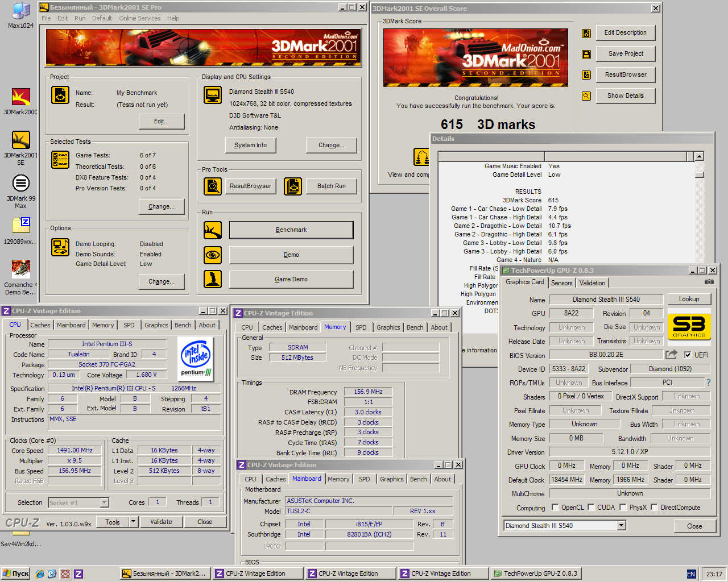
Task: Click the Project icon in 3DMark2001
Action: (x=60, y=94)
